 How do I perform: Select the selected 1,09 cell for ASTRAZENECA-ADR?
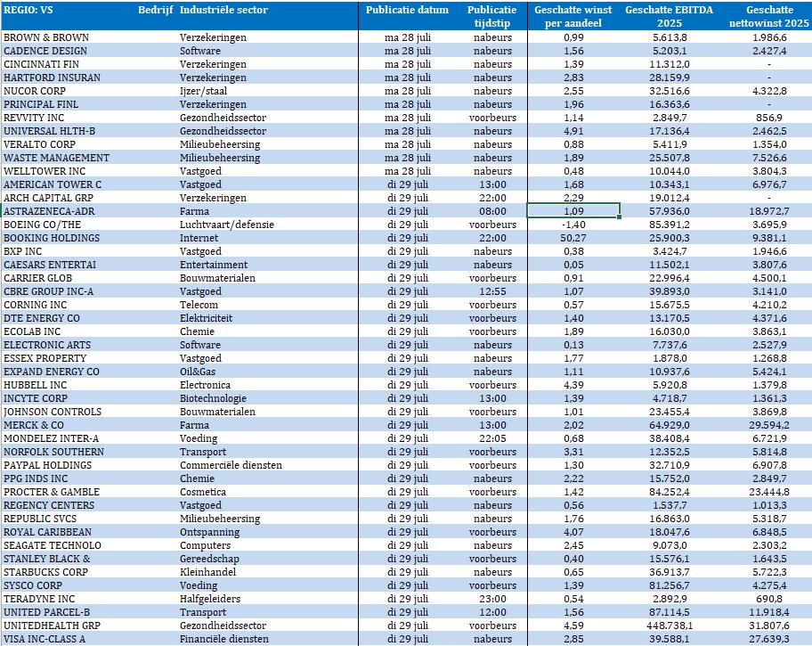point(573,211)
